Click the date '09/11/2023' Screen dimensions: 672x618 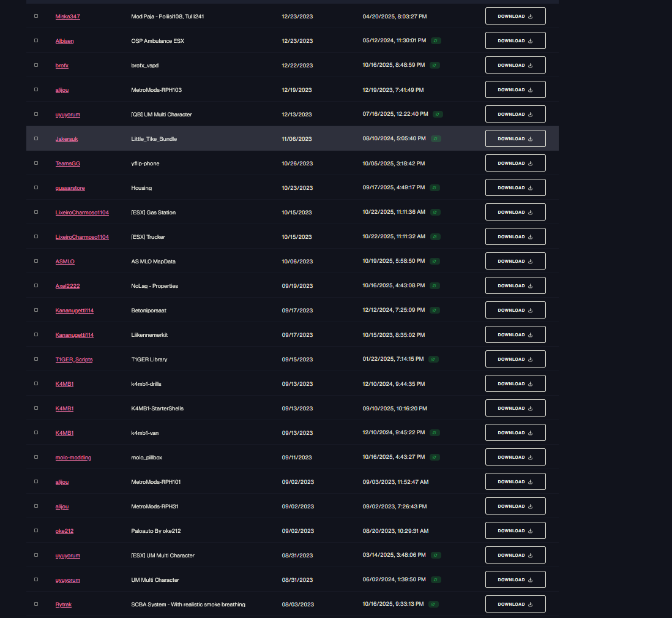pos(297,457)
